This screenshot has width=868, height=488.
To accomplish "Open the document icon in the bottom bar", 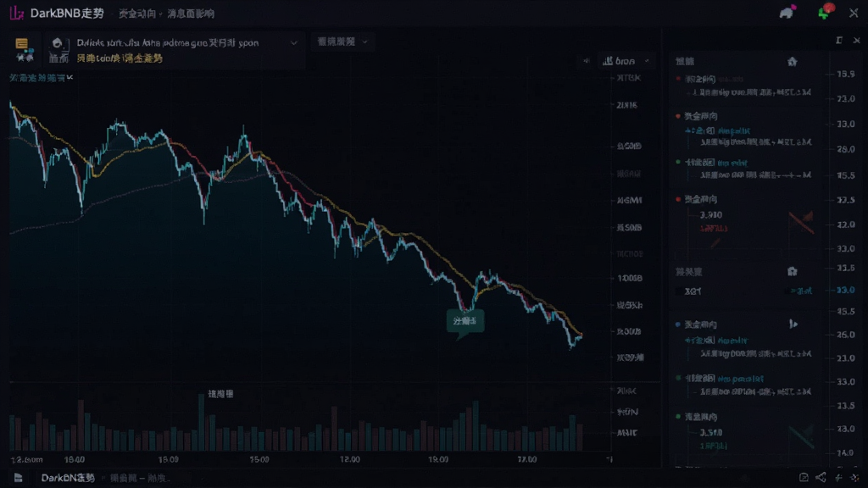I will [19, 478].
